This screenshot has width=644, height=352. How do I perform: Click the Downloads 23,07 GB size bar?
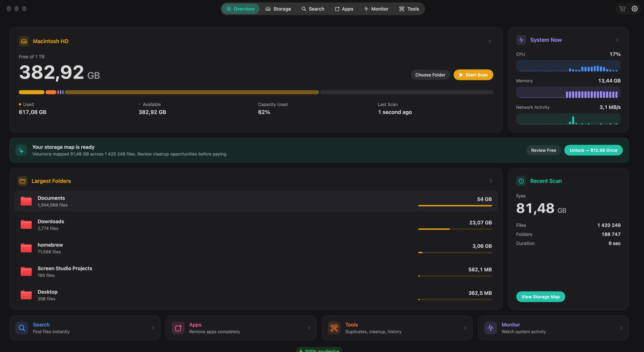pyautogui.click(x=455, y=229)
